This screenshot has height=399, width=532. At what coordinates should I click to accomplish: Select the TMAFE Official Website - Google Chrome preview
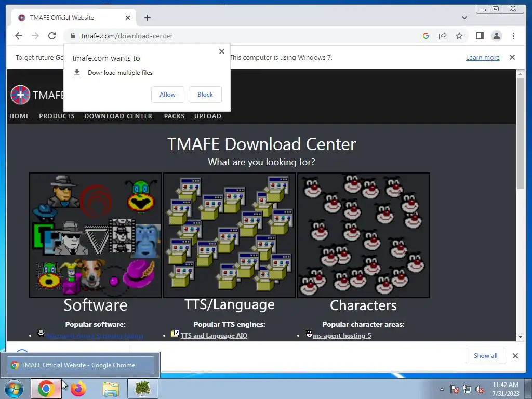click(81, 365)
